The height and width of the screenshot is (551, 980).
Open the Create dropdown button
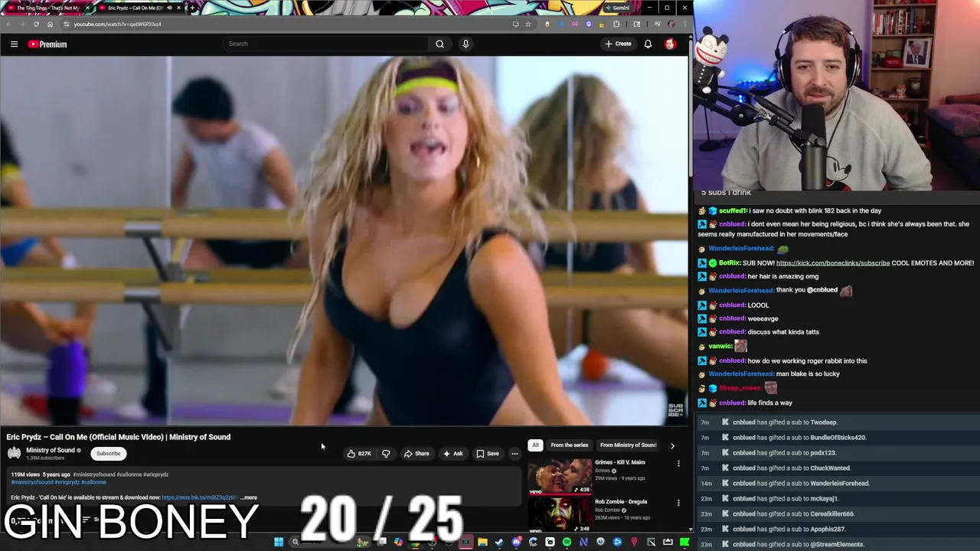click(618, 44)
